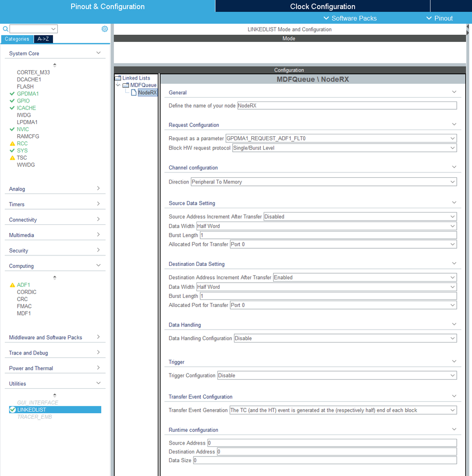Expand the Security category
Screen dimensions: 472x476
[98, 250]
